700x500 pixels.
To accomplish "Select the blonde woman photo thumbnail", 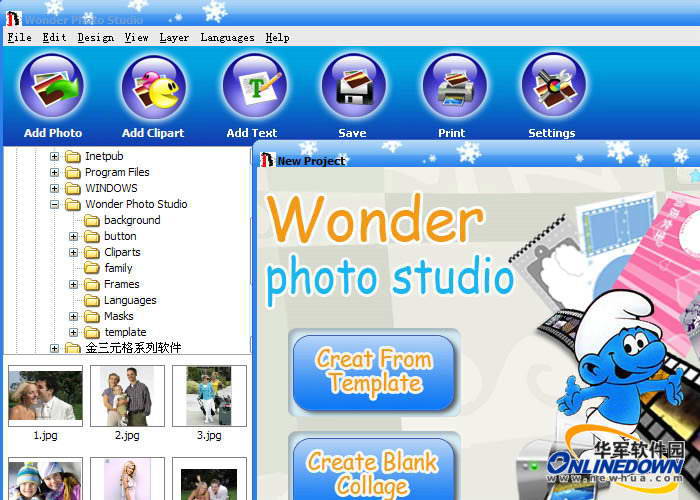I will [127, 479].
